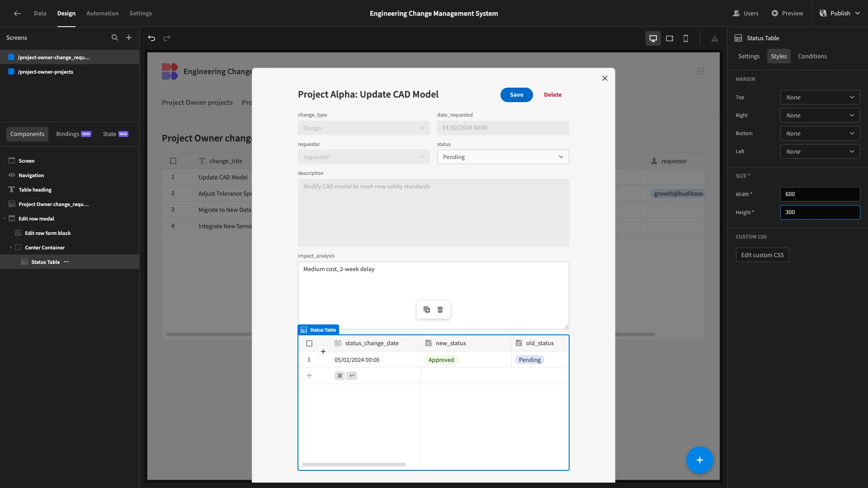Search screens with magnifier icon
Screen dimensions: 868x488
click(115, 38)
